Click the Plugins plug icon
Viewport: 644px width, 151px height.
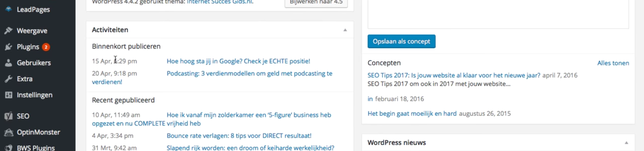pos(9,47)
